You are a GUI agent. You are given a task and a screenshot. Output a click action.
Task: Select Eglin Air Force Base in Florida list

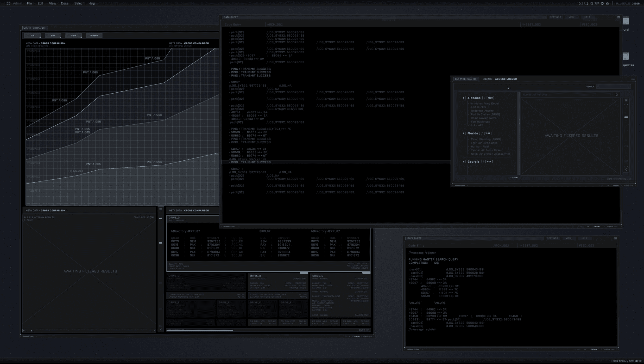484,143
